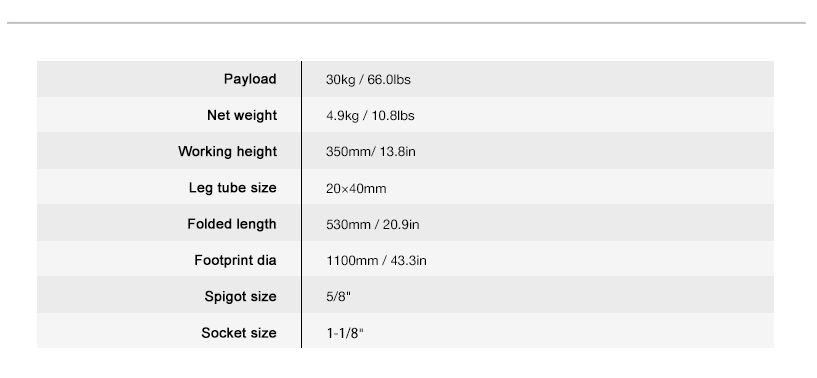
Task: Click the Socket size label
Action: pyautogui.click(x=239, y=333)
